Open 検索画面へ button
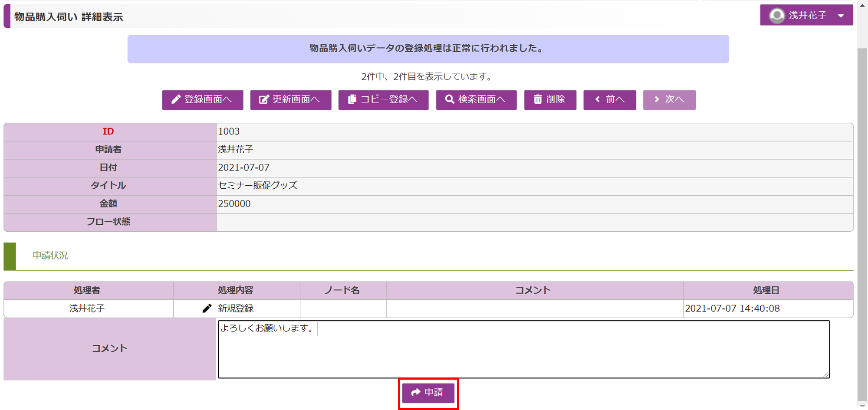 (477, 100)
